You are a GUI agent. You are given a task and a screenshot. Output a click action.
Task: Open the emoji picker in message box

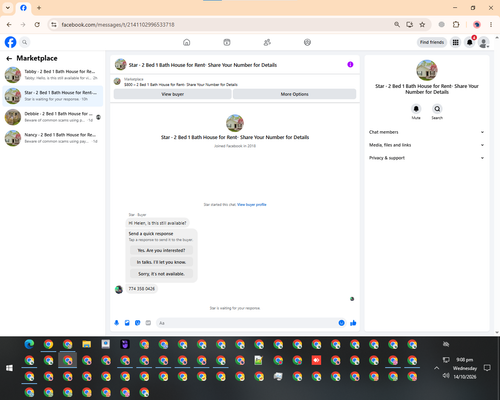[341, 323]
